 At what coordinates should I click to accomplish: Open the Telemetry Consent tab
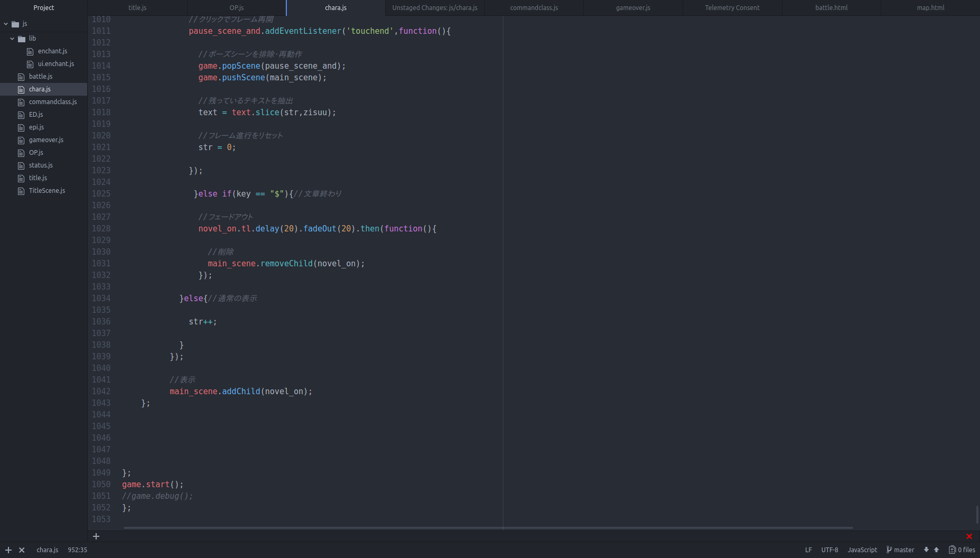732,8
